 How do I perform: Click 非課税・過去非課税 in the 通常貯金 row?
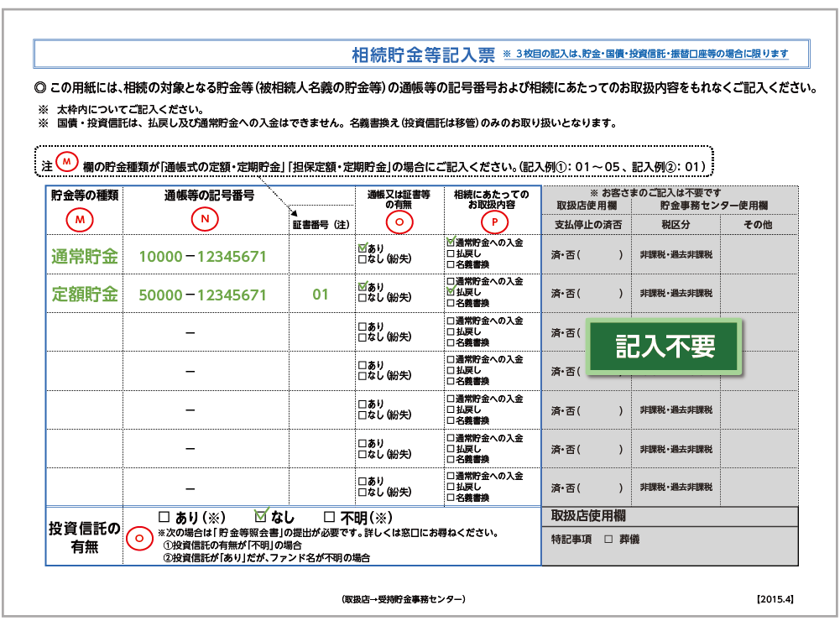[x=676, y=255]
